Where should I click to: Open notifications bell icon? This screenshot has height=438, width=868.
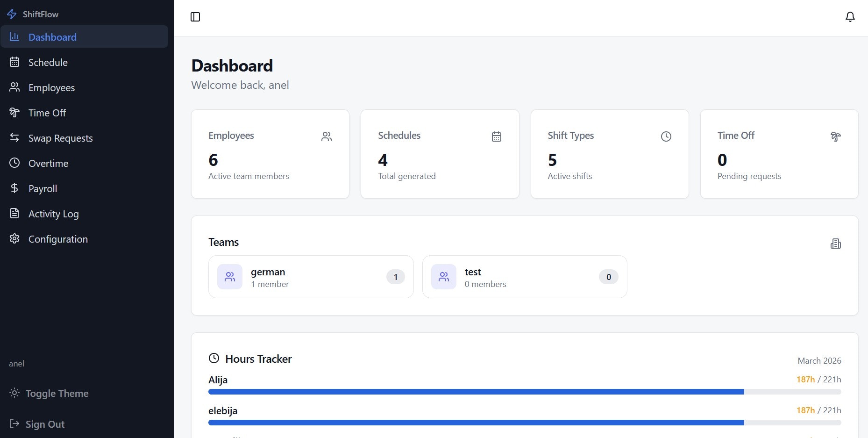coord(850,17)
